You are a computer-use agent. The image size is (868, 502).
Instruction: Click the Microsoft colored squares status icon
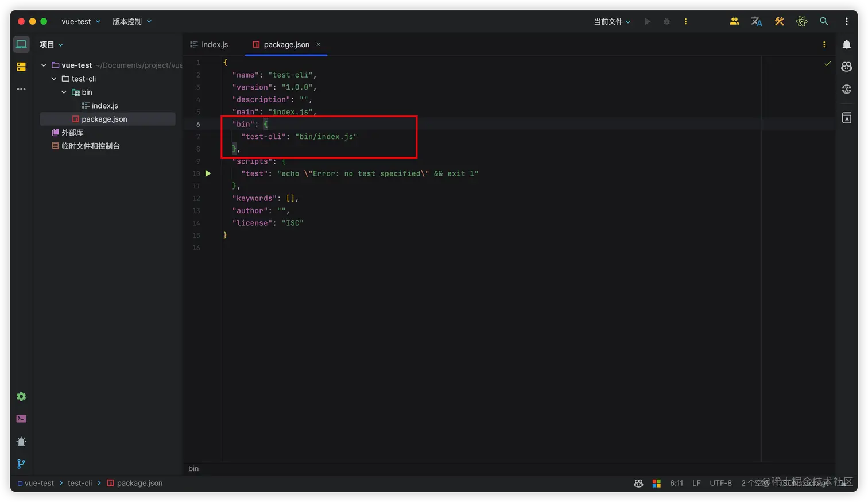[x=656, y=483]
